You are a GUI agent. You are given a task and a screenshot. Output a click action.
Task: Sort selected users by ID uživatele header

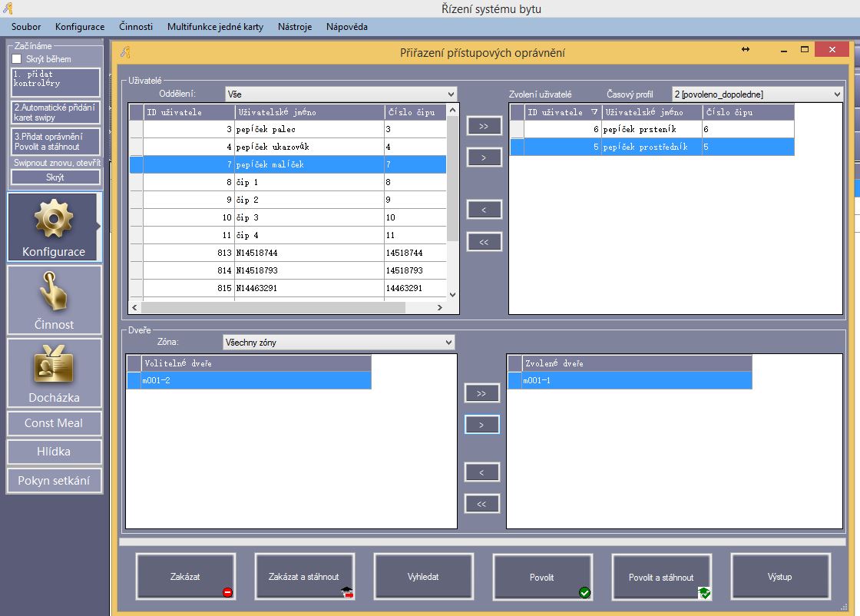point(563,112)
